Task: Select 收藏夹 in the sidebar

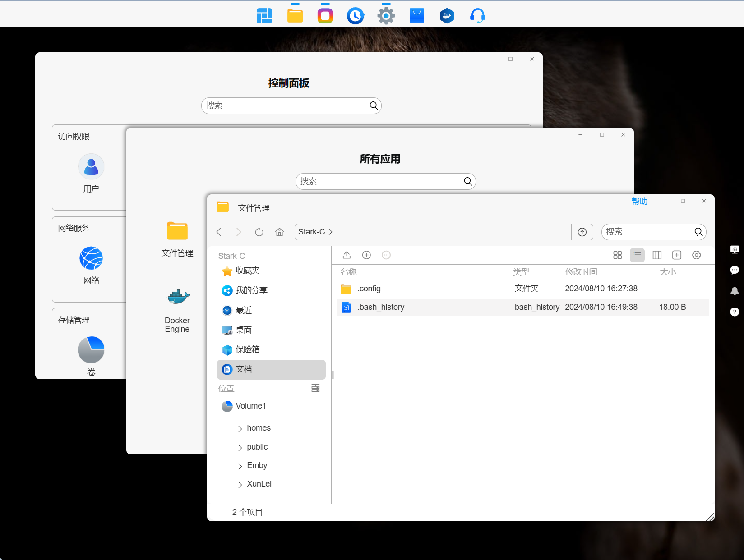Action: click(x=271, y=271)
